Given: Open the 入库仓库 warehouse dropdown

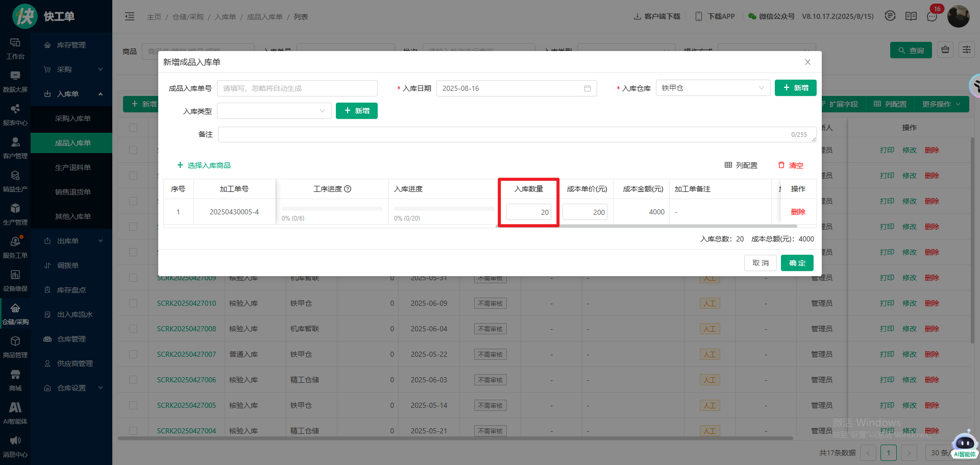Looking at the screenshot, I should click(x=713, y=88).
